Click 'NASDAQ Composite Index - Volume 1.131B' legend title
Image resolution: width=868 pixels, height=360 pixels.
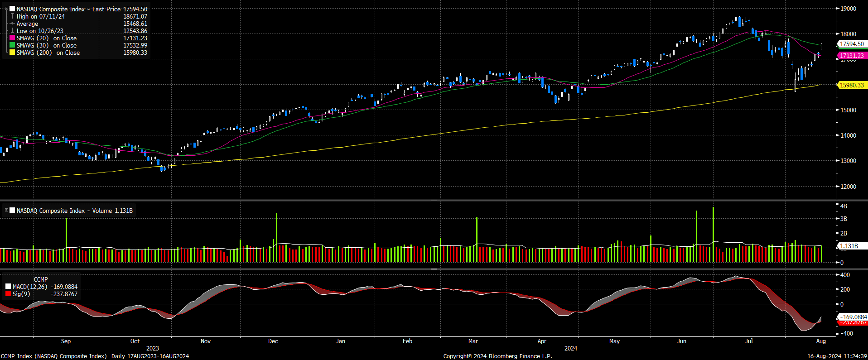tap(75, 211)
